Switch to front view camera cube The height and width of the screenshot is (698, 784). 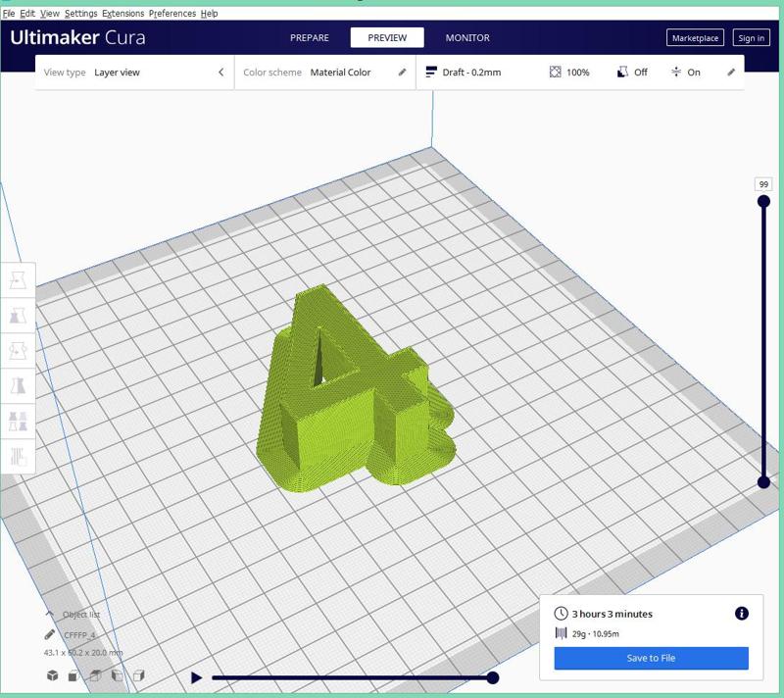tap(73, 675)
